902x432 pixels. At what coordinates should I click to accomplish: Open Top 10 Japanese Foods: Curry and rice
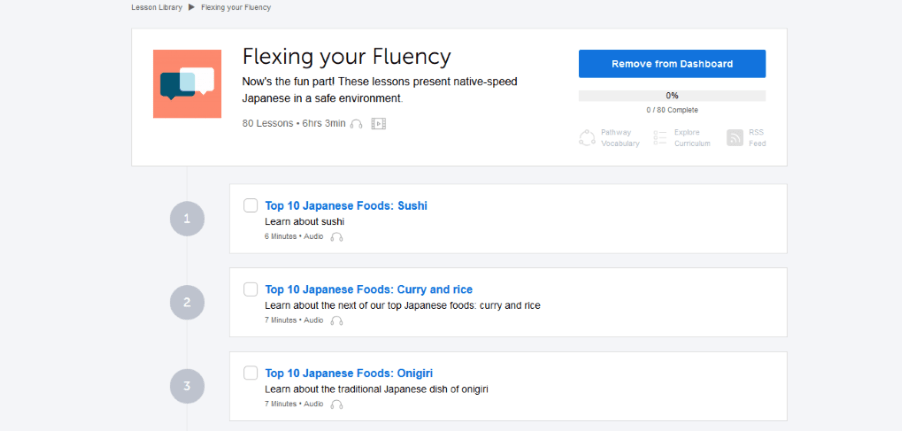[x=369, y=289]
